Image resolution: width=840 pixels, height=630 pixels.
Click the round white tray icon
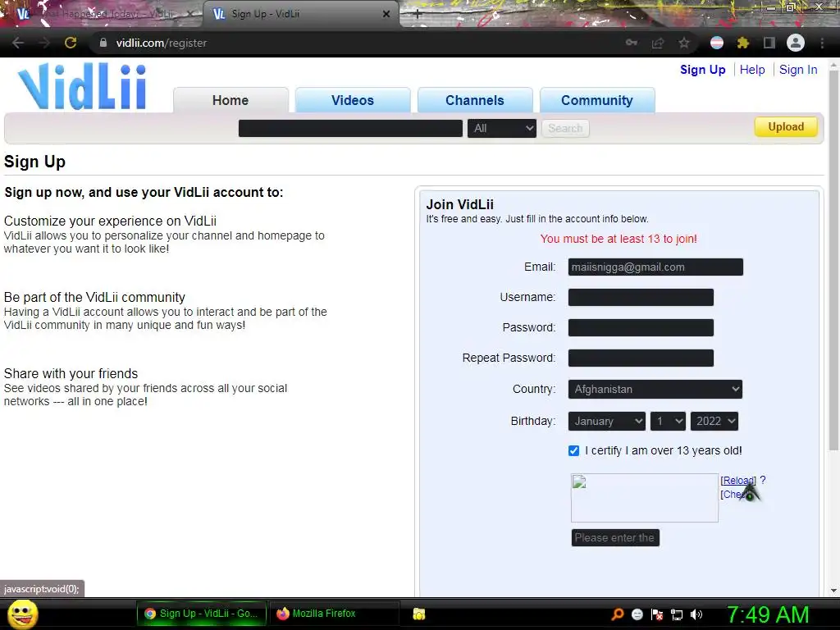point(637,614)
